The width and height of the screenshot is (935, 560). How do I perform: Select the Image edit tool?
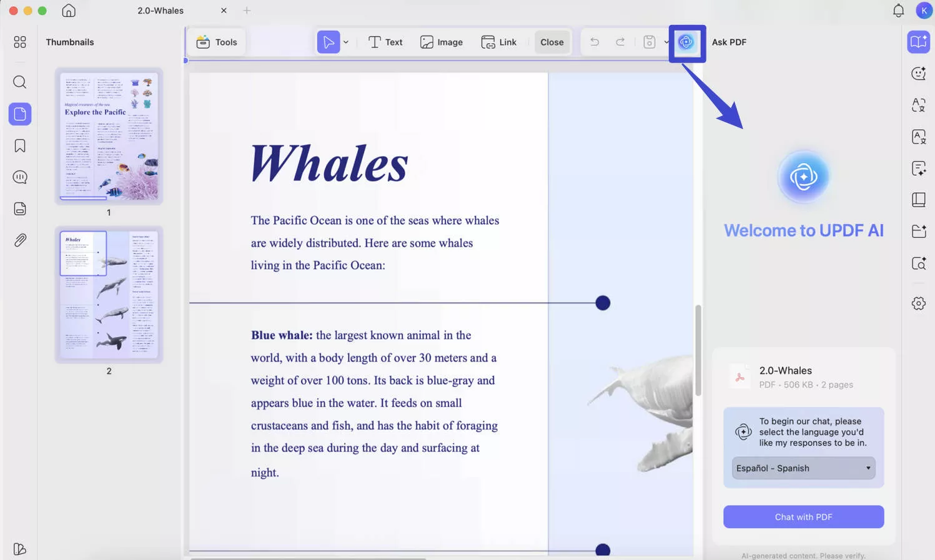click(x=442, y=42)
